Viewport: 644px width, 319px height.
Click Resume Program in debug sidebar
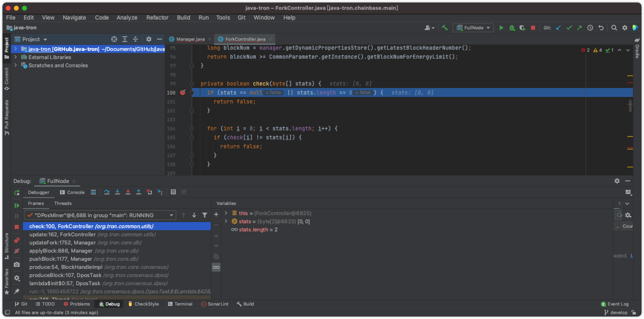[17, 205]
